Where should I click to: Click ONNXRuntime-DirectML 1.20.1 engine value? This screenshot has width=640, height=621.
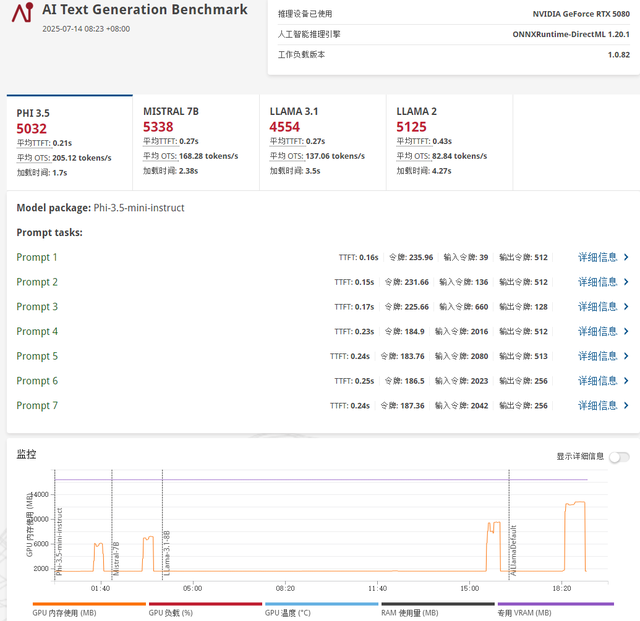[x=571, y=34]
